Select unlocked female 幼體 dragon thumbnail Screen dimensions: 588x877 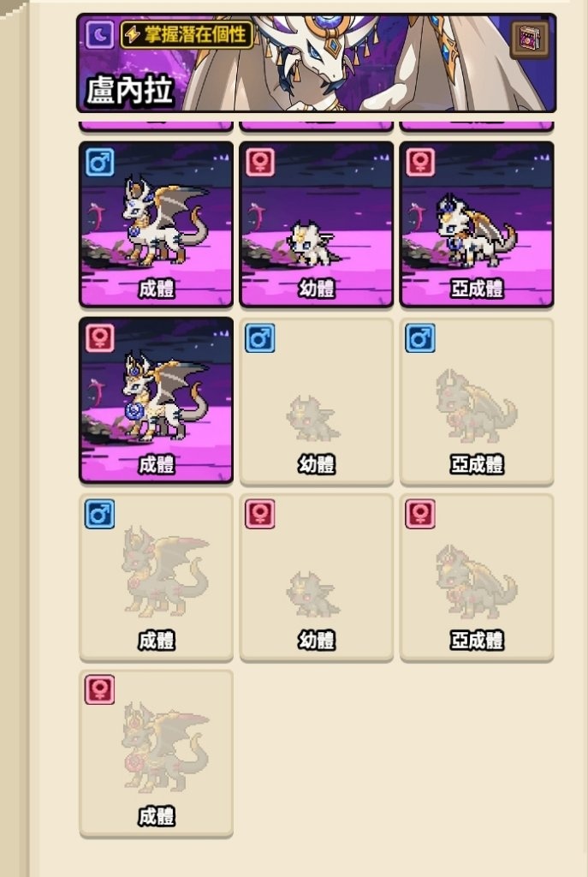(x=317, y=224)
